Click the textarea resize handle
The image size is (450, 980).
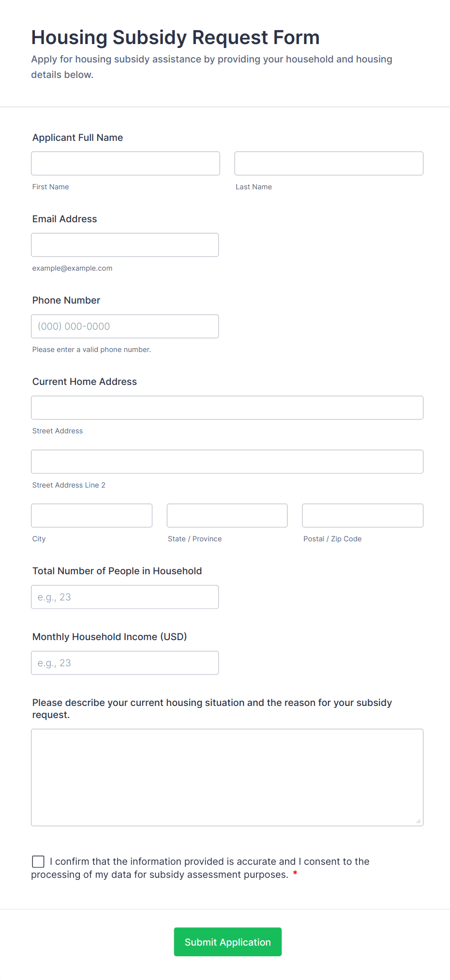[x=419, y=821]
